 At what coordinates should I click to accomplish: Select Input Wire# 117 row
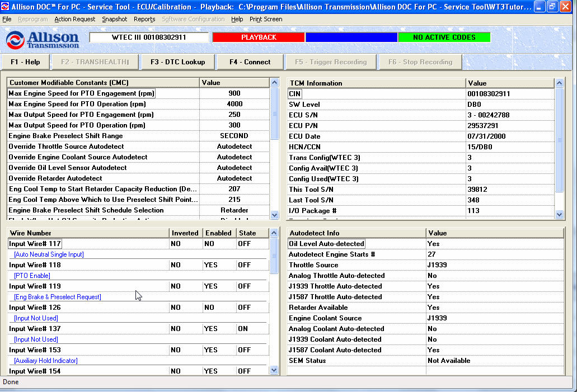[138, 244]
